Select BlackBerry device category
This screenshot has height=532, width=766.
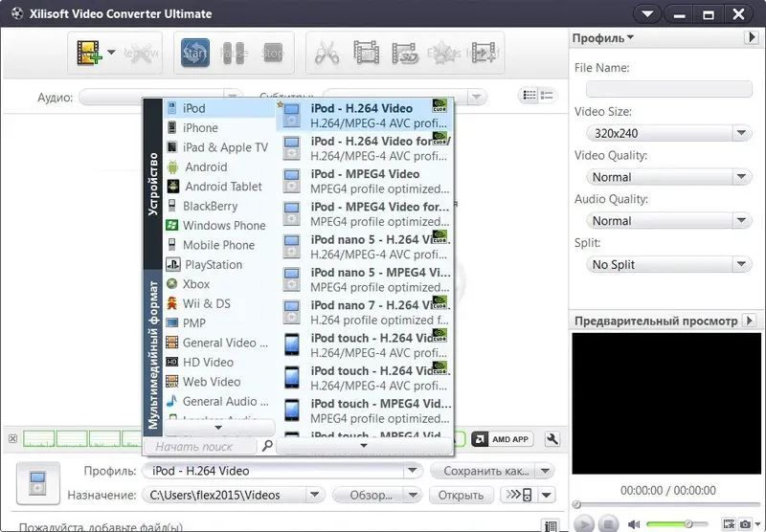pos(219,206)
